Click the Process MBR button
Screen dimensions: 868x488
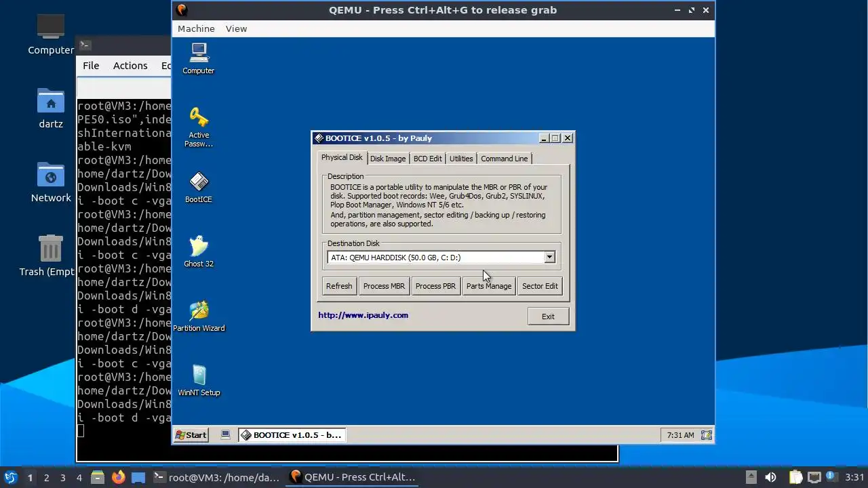click(x=384, y=286)
